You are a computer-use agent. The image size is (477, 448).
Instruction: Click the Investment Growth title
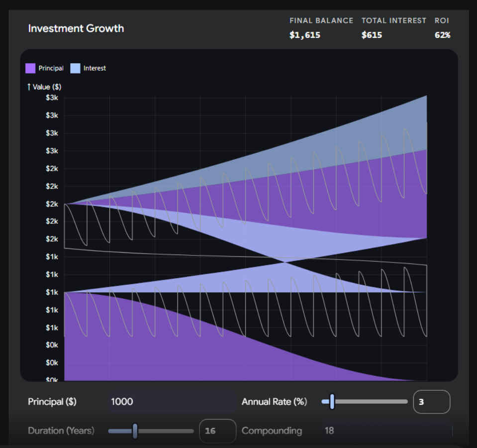[x=76, y=28]
